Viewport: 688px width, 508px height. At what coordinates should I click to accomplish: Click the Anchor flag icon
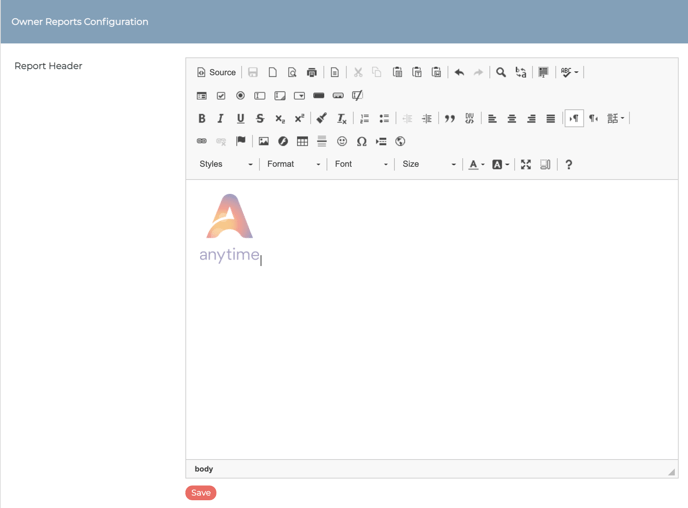coord(240,141)
